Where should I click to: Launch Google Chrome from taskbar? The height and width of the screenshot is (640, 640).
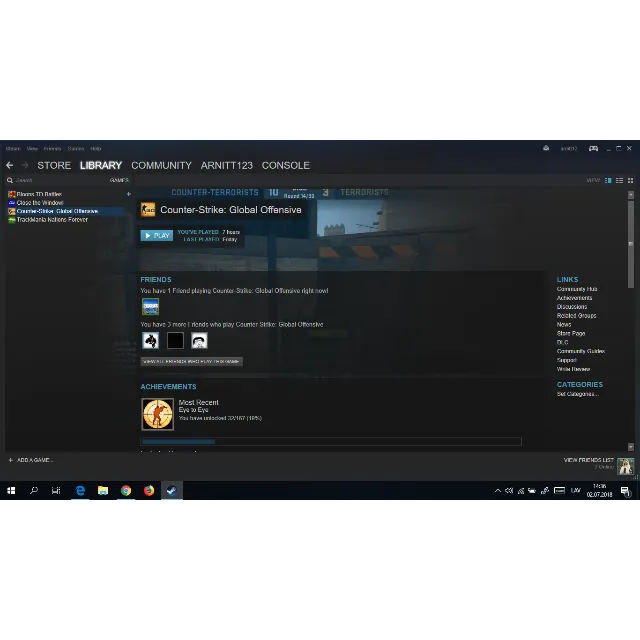pos(126,490)
